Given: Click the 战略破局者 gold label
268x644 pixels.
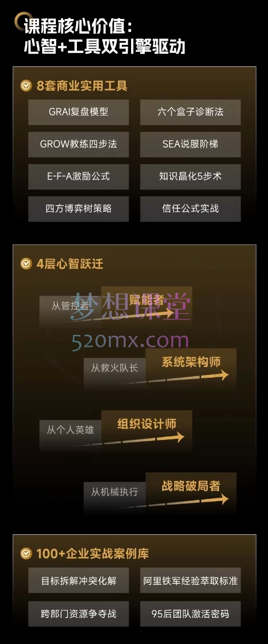Looking at the screenshot, I should (x=191, y=486).
